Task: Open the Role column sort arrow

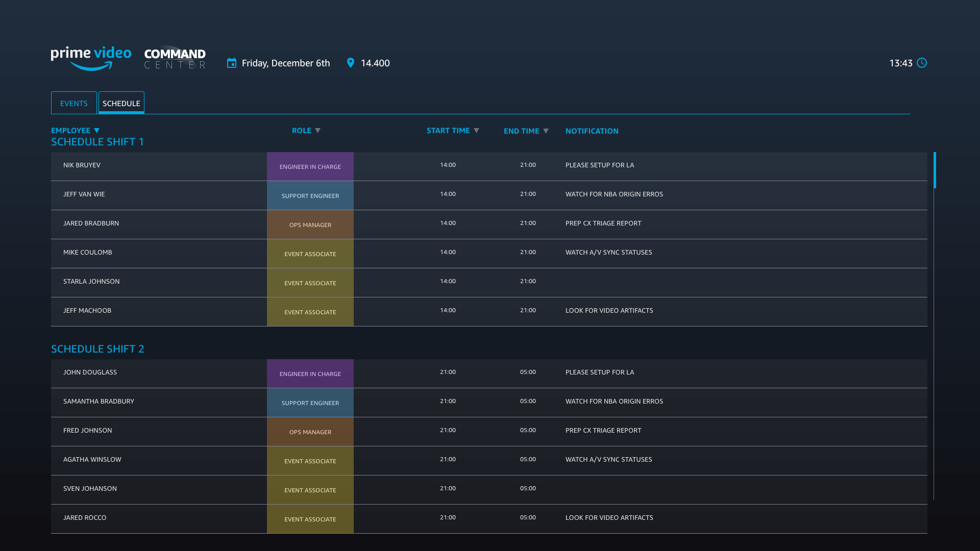Action: [317, 131]
